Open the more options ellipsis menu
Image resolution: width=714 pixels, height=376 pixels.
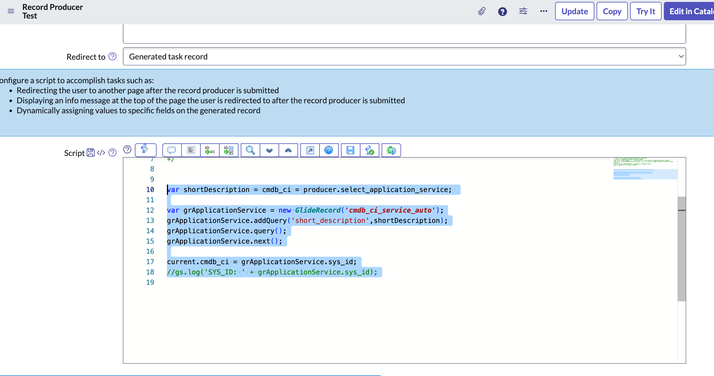pos(544,11)
